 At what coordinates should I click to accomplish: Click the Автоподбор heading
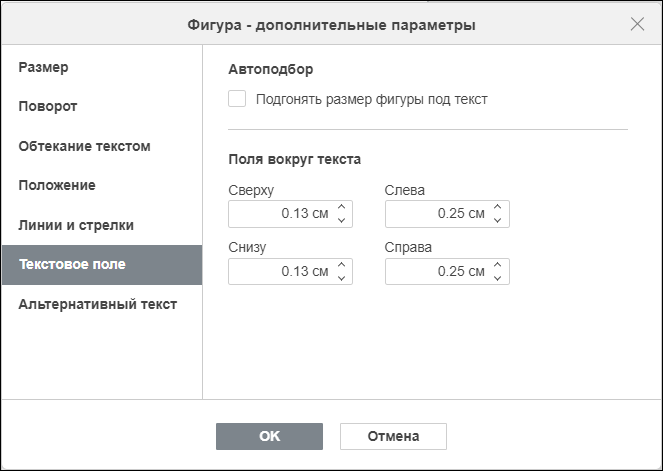click(271, 69)
